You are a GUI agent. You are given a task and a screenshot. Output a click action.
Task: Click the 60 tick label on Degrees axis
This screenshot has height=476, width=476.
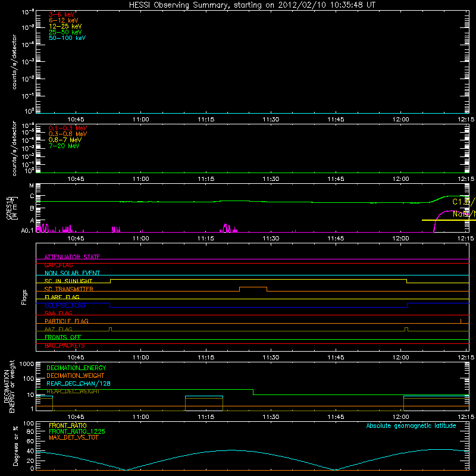point(30,441)
